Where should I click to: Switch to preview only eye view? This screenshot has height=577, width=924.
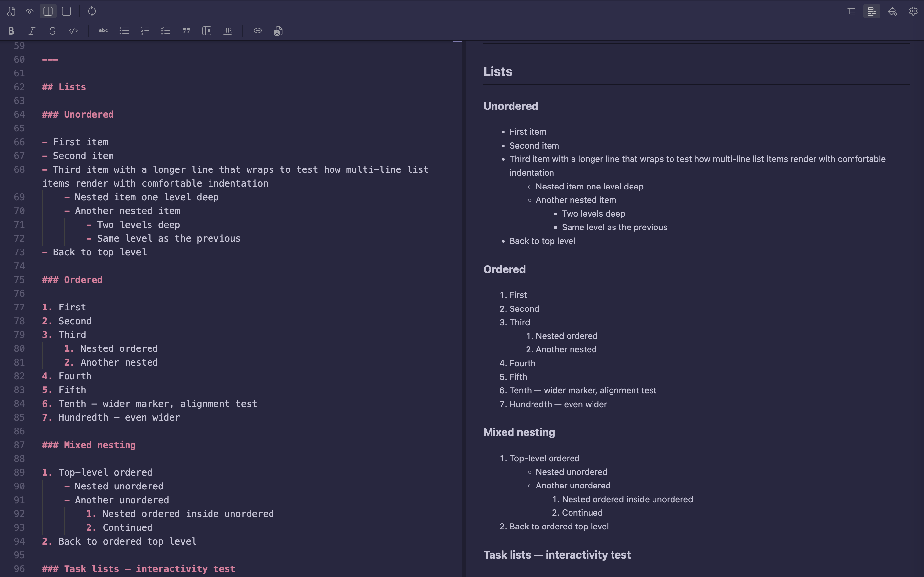(30, 11)
